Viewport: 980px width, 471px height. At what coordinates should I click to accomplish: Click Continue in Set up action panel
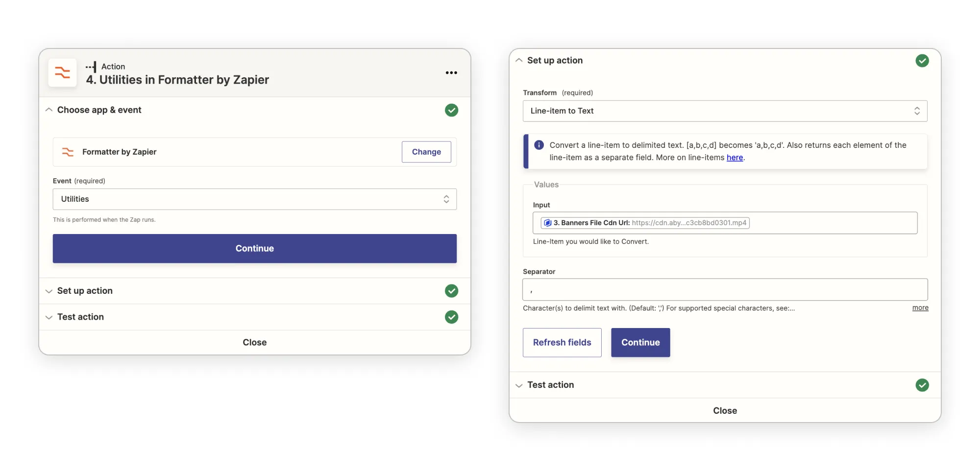640,343
